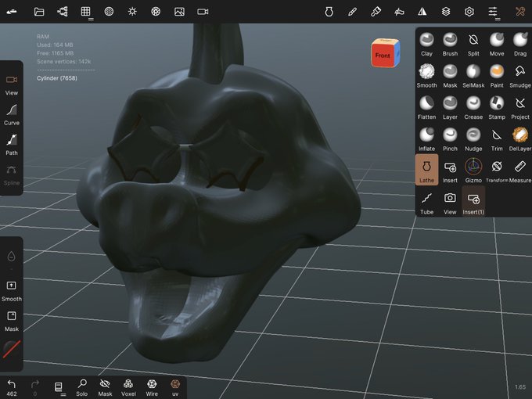Open the lighting sun menu
Image resolution: width=532 pixels, height=399 pixels.
pyautogui.click(x=132, y=12)
